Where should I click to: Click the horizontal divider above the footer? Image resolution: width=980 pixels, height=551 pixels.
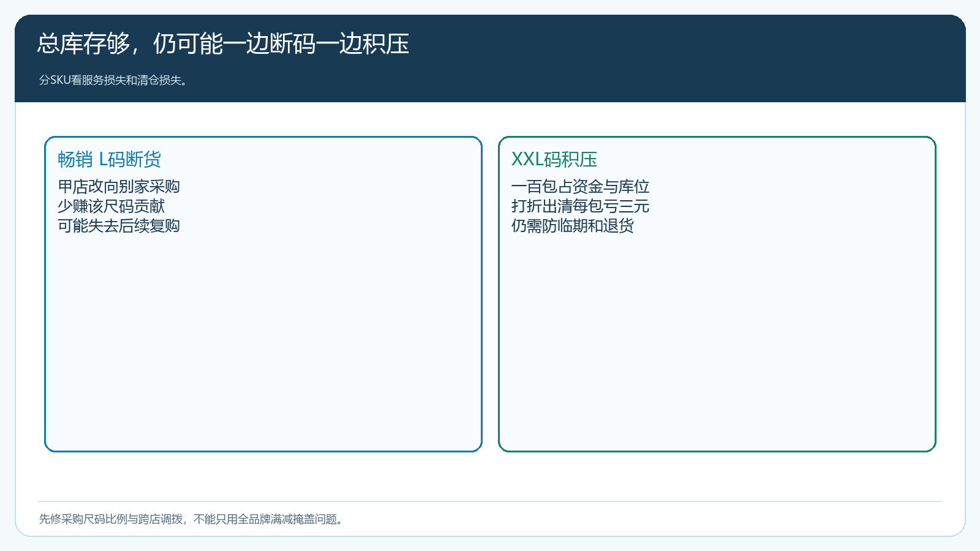coord(490,501)
